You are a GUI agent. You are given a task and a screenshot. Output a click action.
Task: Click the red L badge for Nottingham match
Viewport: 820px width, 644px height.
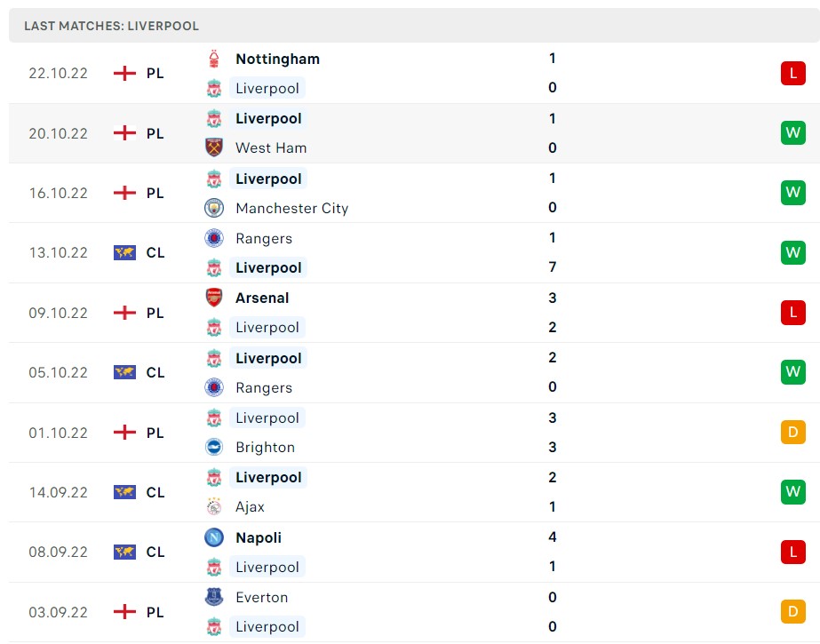792,73
